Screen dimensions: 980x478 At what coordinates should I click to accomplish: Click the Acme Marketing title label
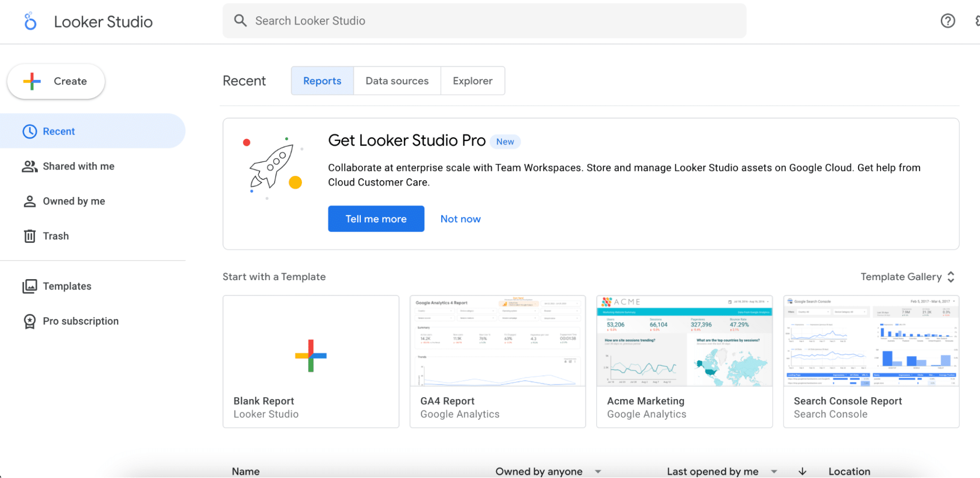646,401
